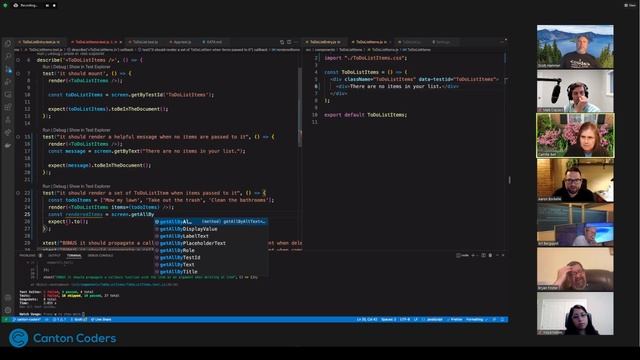This screenshot has height=360, width=640.
Task: Click Run | Debug code lens above line 7
Action: 54,67
